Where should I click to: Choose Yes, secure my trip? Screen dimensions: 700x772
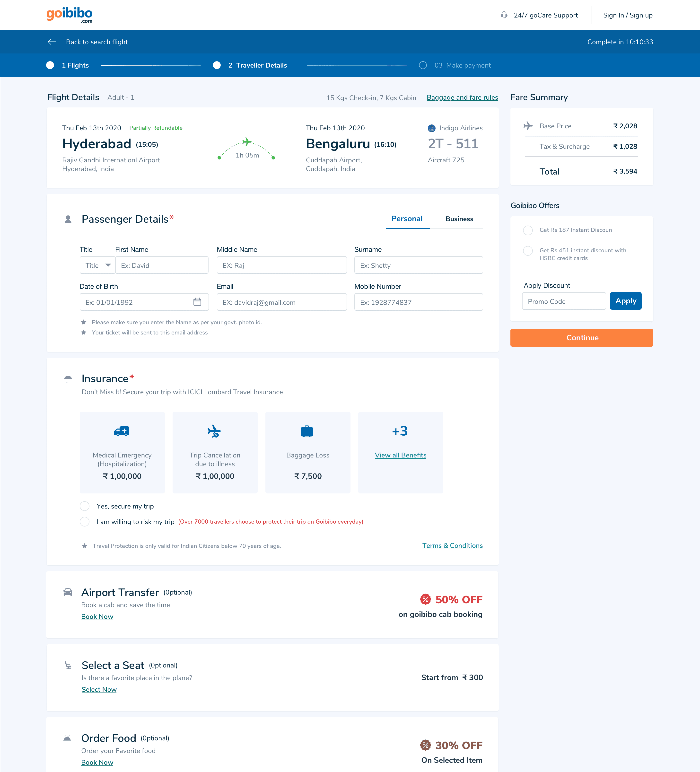[x=85, y=506]
